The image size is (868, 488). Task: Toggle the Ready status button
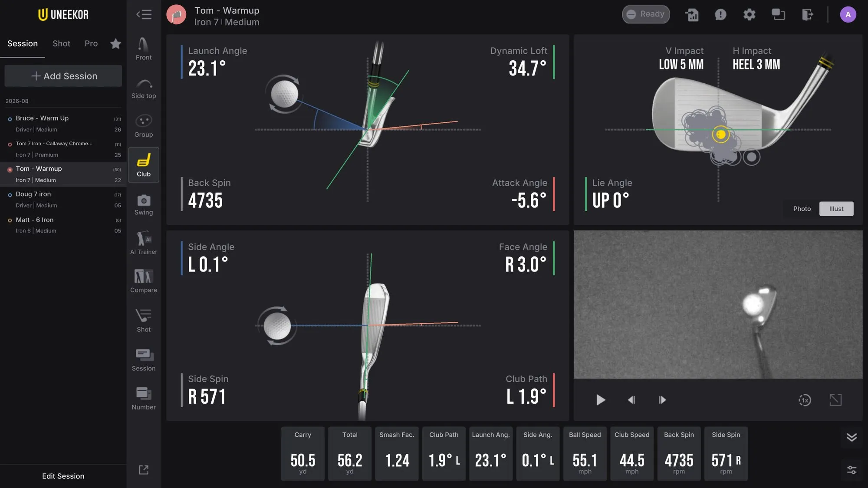point(646,14)
